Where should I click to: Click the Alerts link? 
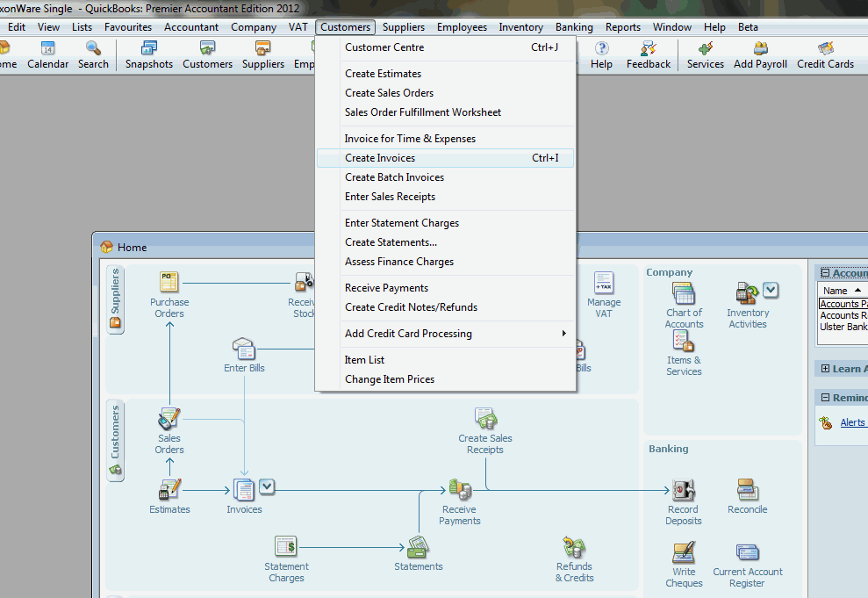click(852, 422)
